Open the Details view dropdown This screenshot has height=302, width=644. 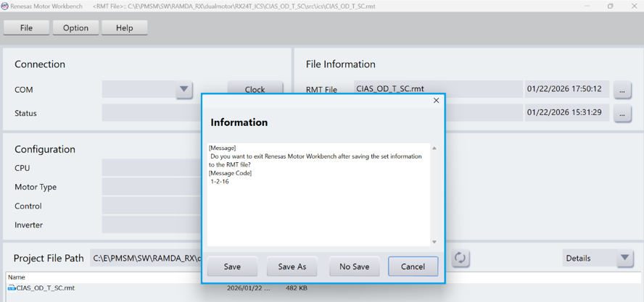coord(624,258)
